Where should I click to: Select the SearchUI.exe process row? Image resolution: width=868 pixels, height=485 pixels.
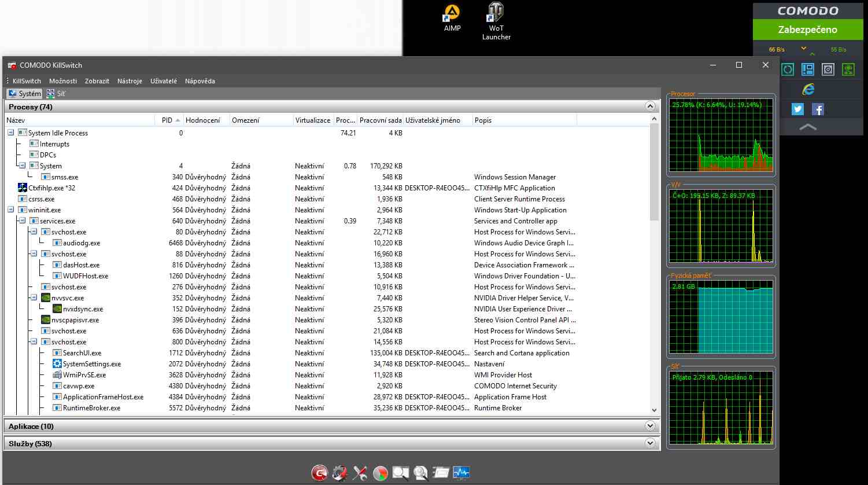tap(82, 353)
